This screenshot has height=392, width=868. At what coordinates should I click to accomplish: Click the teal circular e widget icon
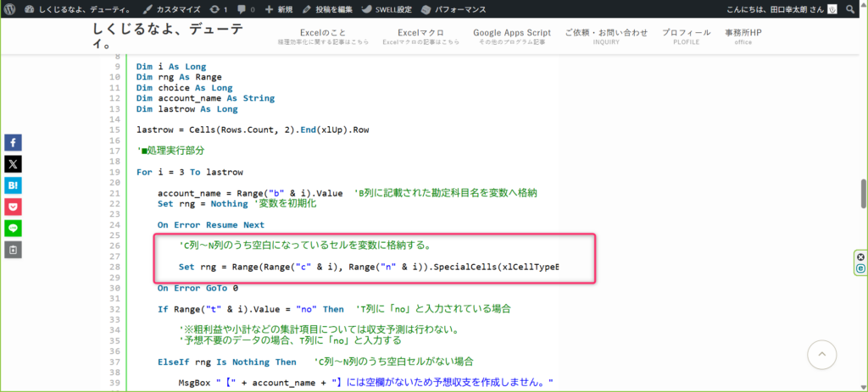pyautogui.click(x=860, y=268)
